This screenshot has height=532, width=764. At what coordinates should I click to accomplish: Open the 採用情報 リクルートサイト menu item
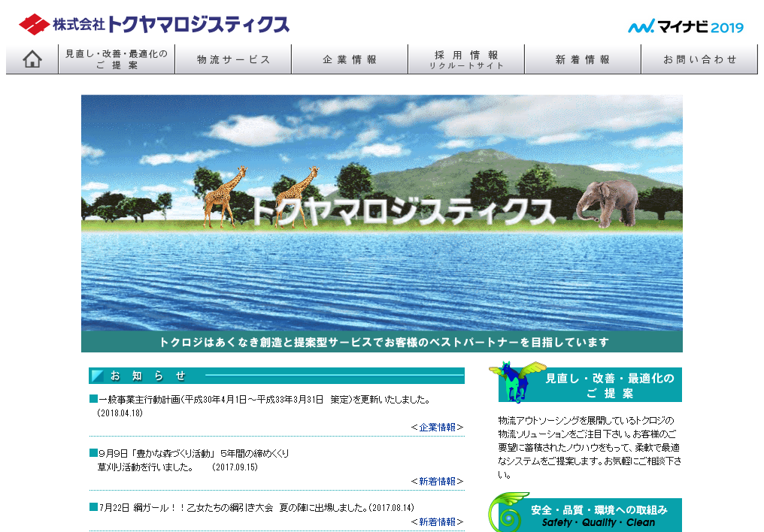(x=466, y=59)
